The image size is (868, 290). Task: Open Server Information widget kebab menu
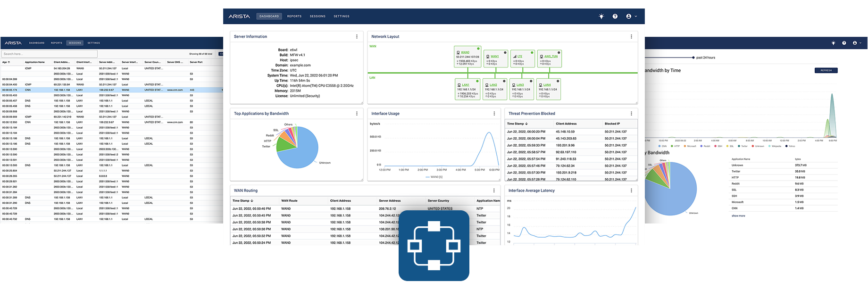click(357, 36)
